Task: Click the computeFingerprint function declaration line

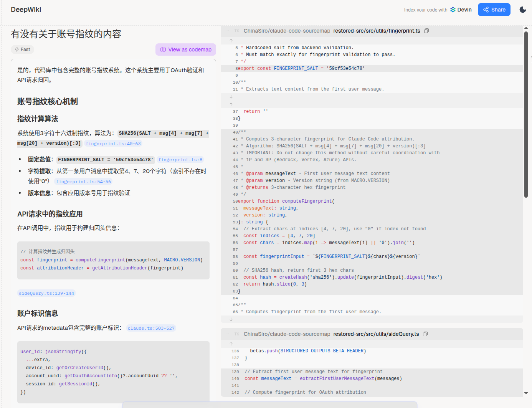Action: pyautogui.click(x=372, y=201)
